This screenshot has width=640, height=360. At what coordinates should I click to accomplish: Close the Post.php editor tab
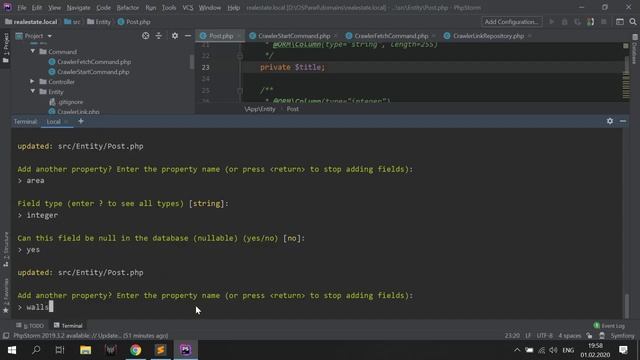[239, 36]
